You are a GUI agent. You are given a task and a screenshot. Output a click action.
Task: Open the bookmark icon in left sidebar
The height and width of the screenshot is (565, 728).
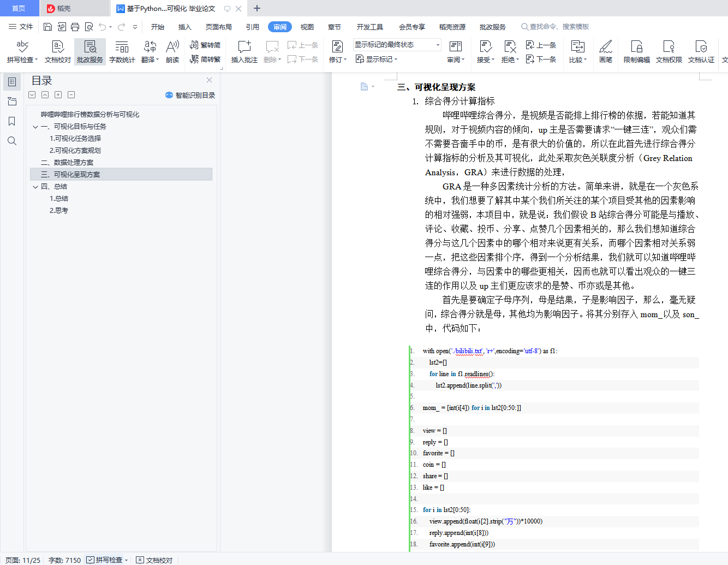click(12, 121)
